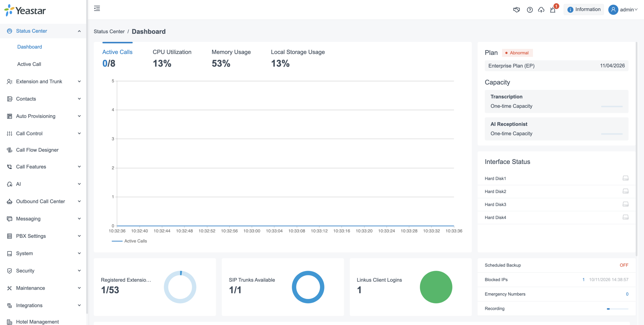
Task: Click the cloud upload icon in header
Action: (x=541, y=10)
